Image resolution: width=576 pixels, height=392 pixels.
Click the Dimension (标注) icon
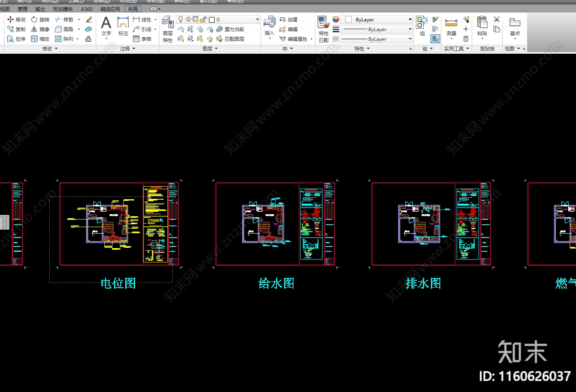[123, 22]
